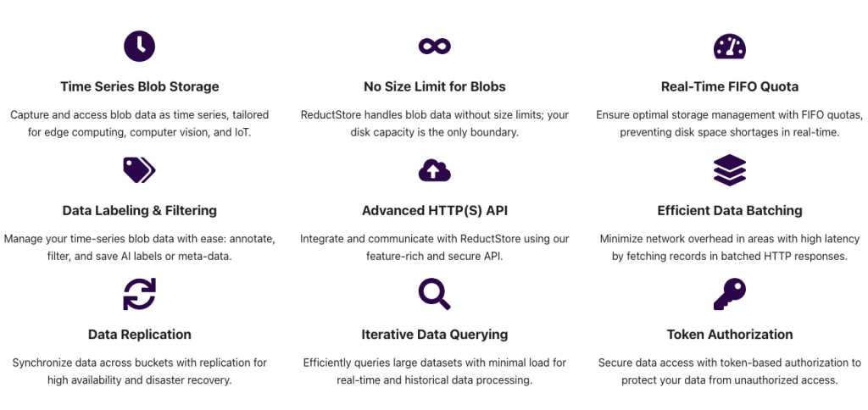Viewport: 868px width, 410px height.
Task: Select the Time Series Blob Storage heading
Action: (x=139, y=86)
